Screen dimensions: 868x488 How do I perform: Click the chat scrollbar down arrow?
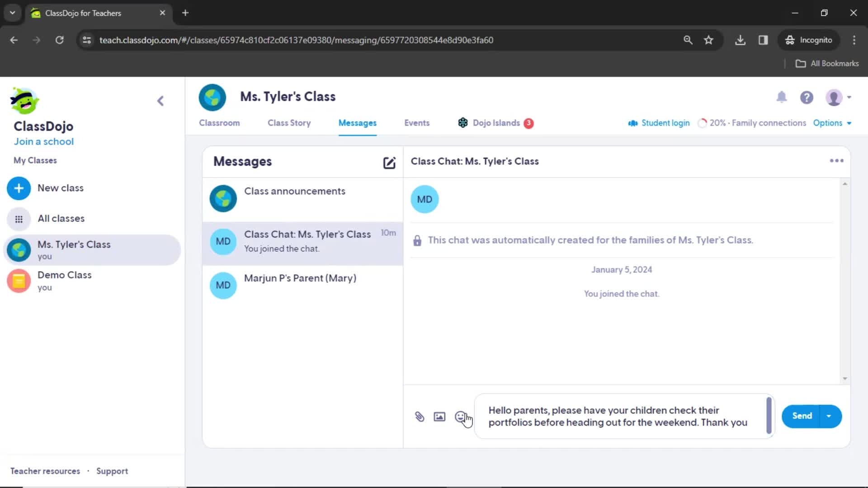844,379
